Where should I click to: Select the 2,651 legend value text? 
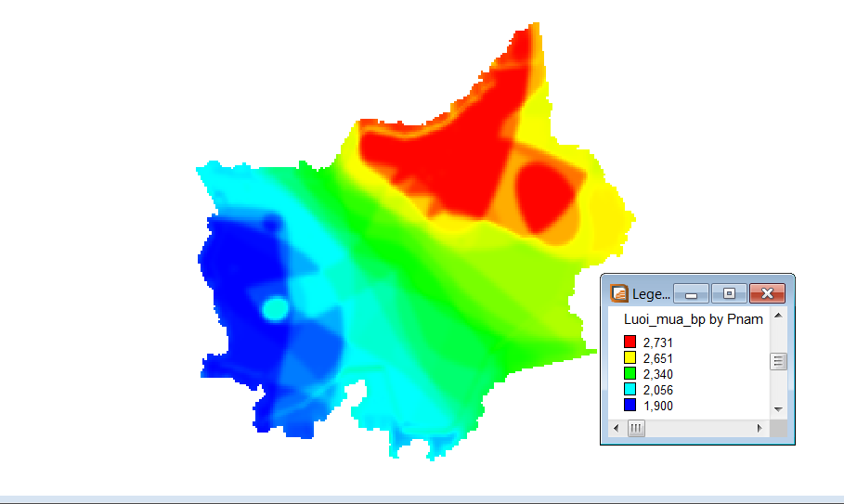point(657,358)
